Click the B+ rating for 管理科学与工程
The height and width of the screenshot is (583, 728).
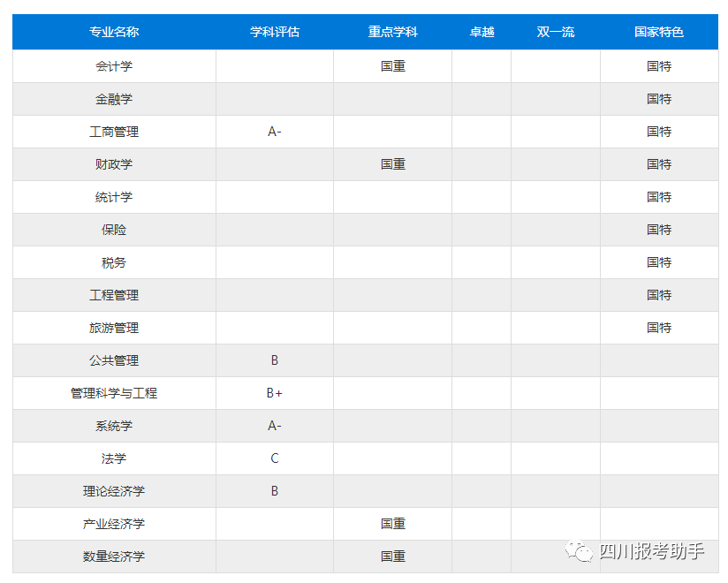tap(275, 393)
